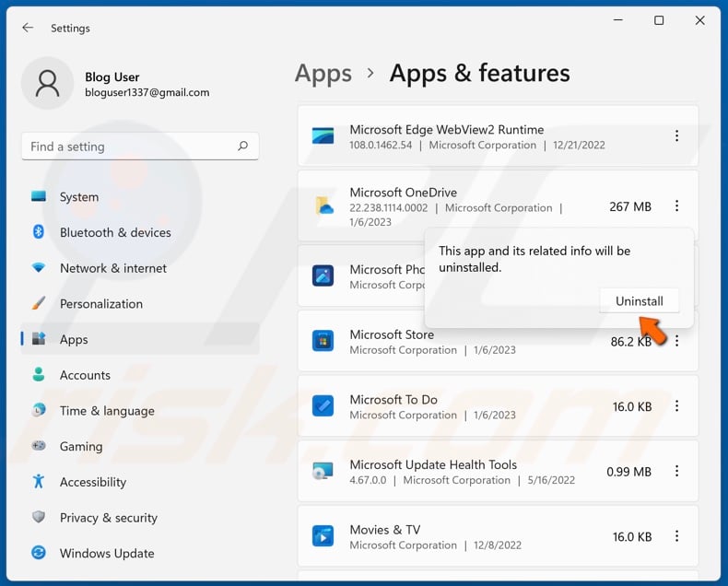Open more options for Microsoft Edge WebView2 Runtime
Viewport: 728px width, 586px height.
[x=676, y=136]
